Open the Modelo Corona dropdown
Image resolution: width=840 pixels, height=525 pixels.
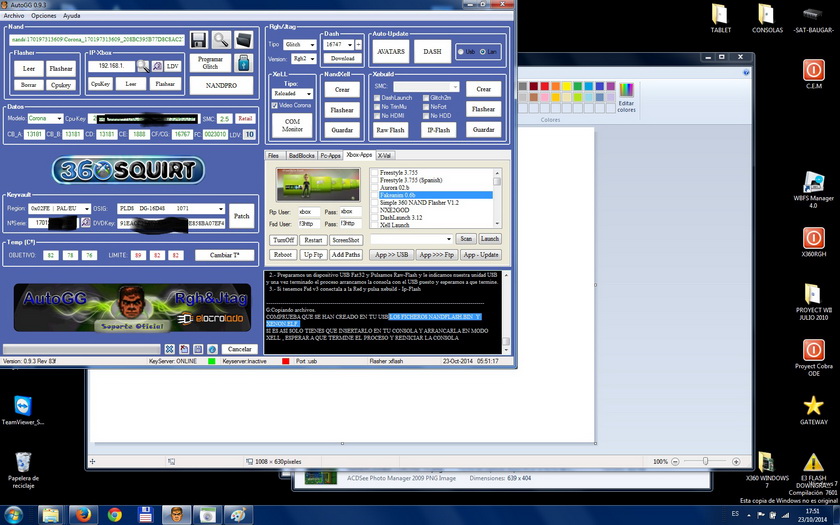coord(59,118)
